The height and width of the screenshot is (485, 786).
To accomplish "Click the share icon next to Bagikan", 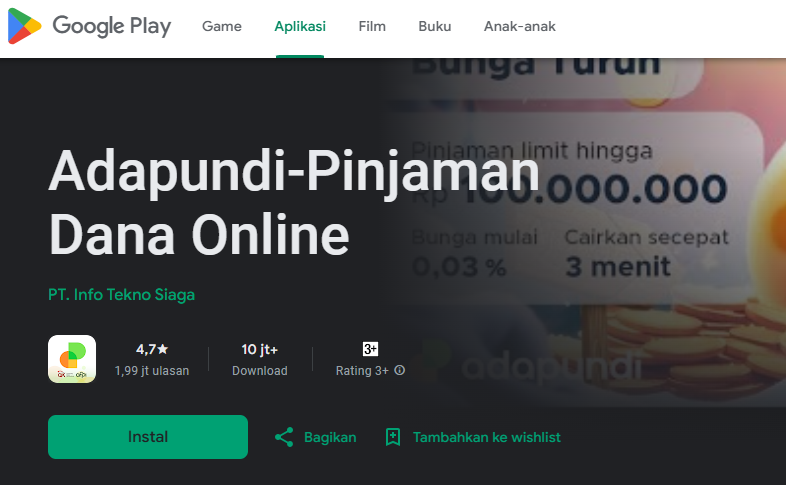I will (284, 437).
